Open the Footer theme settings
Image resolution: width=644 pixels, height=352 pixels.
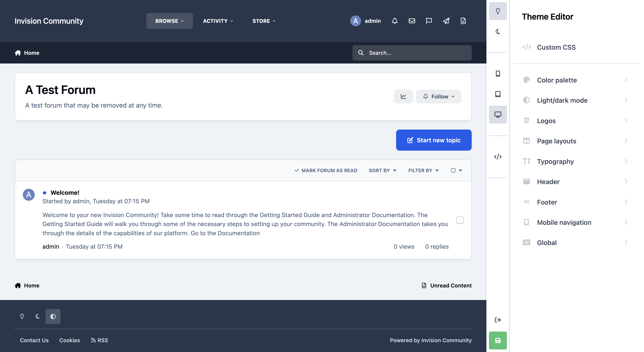575,202
